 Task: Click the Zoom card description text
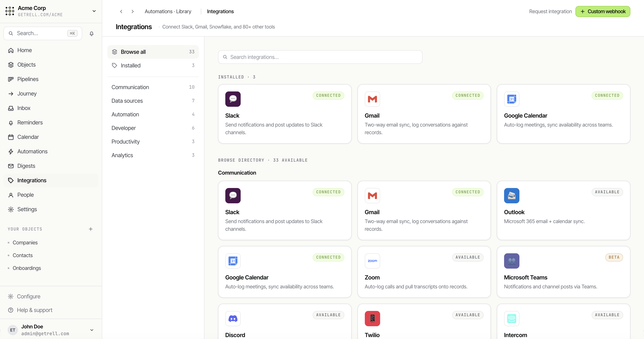[x=416, y=287]
